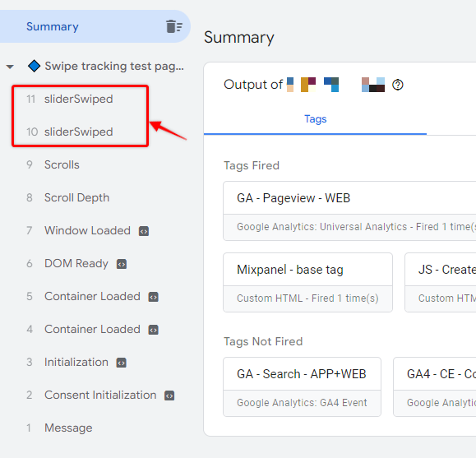This screenshot has width=476, height=458.
Task: Click the blue diamond page icon
Action: tap(34, 66)
